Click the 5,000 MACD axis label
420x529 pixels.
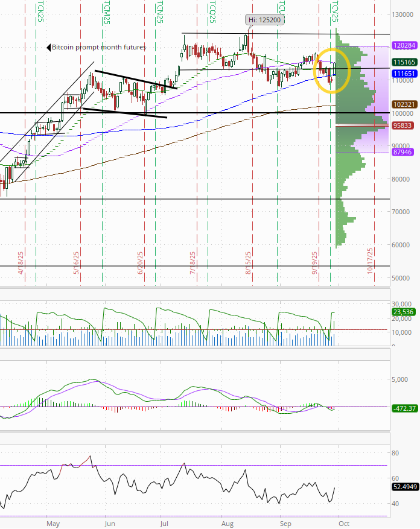click(399, 379)
